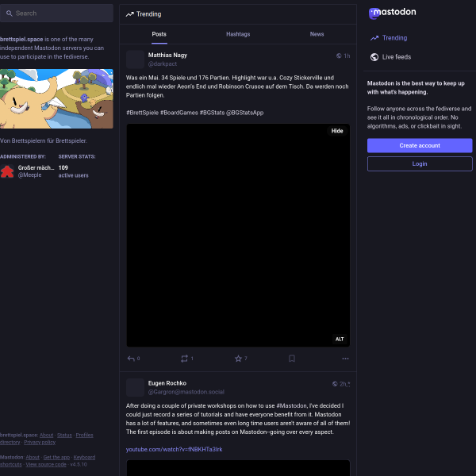Open the black media attachment
Viewport: 476px width, 476px height.
238,236
